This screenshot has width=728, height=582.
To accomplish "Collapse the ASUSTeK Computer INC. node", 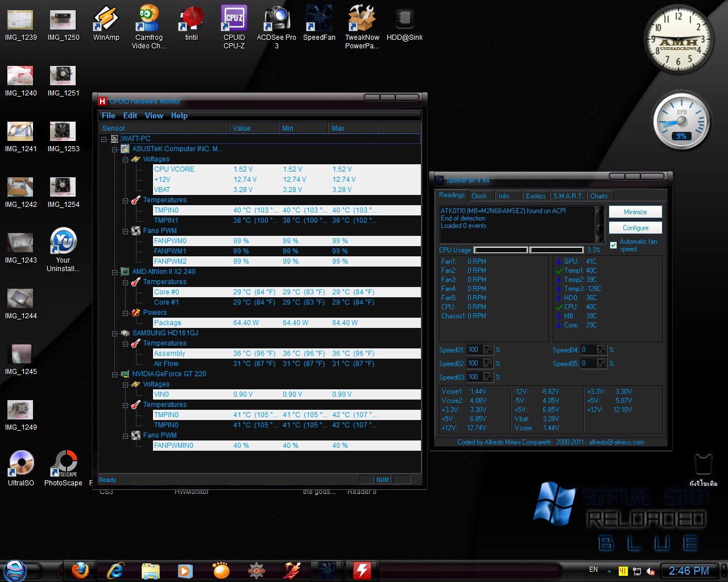I will point(114,149).
